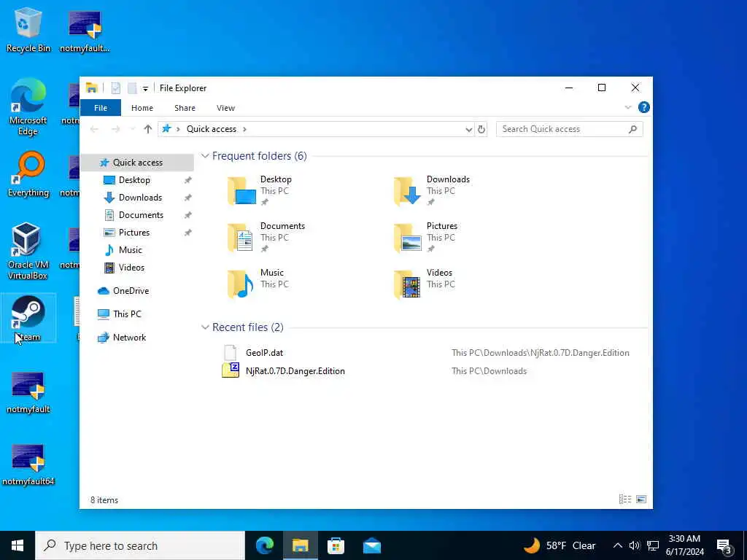Open the Customize Quick Access Toolbar dropdown

click(145, 88)
